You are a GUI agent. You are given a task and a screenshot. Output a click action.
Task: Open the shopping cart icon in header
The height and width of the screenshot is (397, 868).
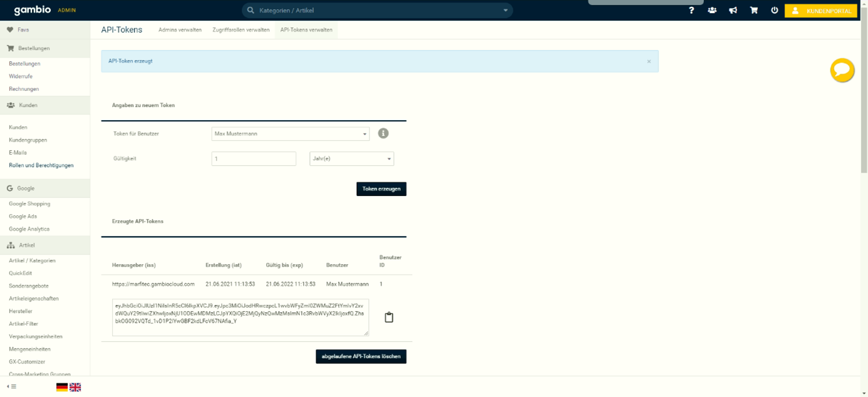coord(753,10)
